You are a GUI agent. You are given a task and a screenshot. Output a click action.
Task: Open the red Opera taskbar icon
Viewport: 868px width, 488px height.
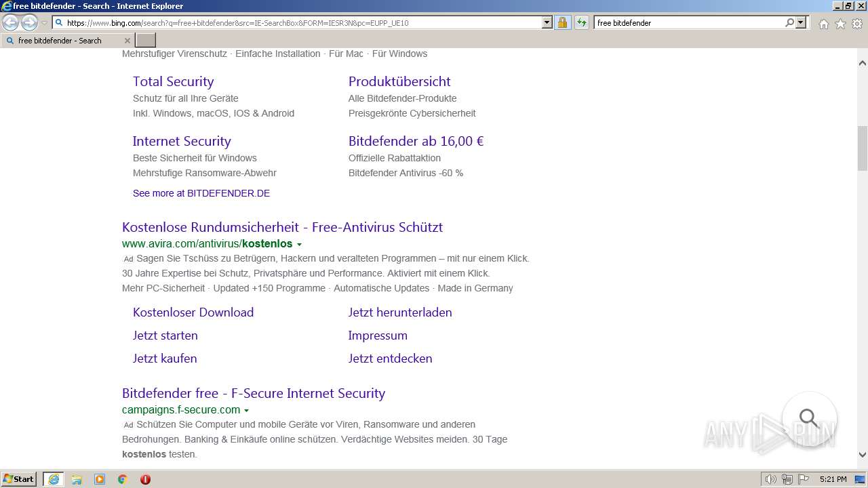click(145, 479)
